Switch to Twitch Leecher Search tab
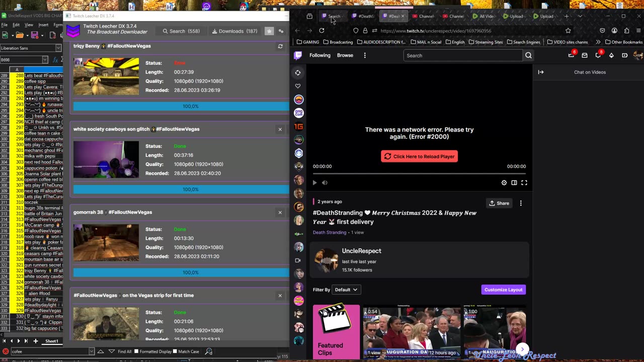The height and width of the screenshot is (362, 644). point(181,31)
